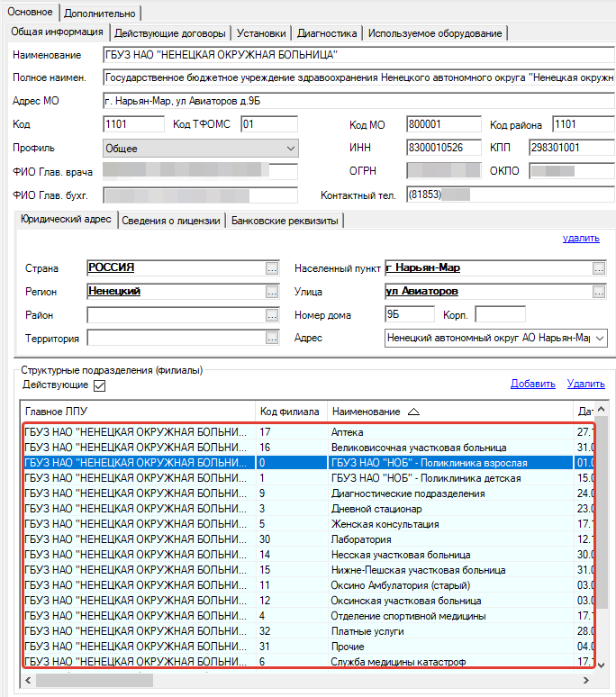The height and width of the screenshot is (697, 616).
Task: Select the Поликлиника взрослая row
Action: click(x=308, y=463)
